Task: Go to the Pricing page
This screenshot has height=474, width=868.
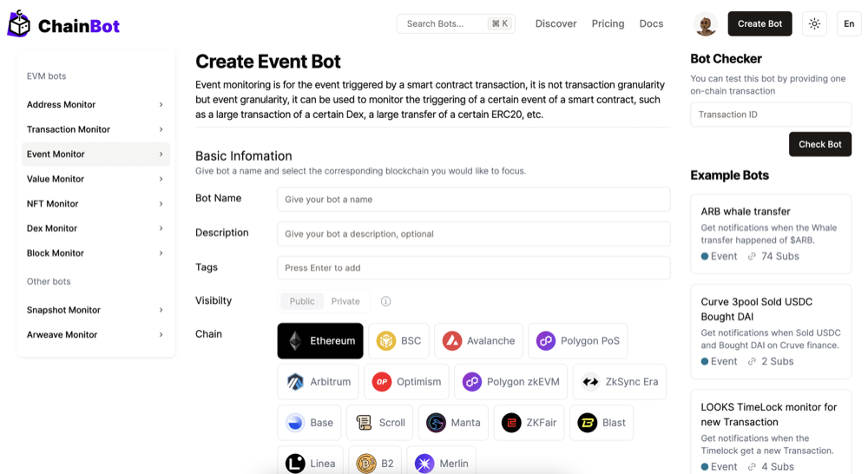Action: click(608, 24)
